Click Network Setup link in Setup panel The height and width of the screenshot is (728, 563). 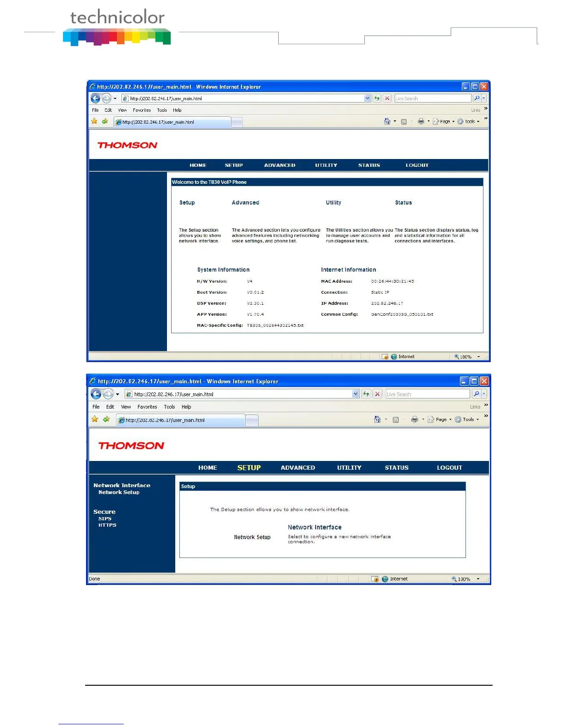(252, 537)
